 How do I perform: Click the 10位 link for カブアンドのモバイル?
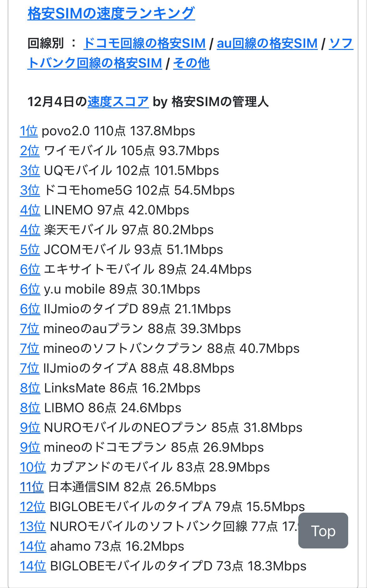click(x=33, y=467)
